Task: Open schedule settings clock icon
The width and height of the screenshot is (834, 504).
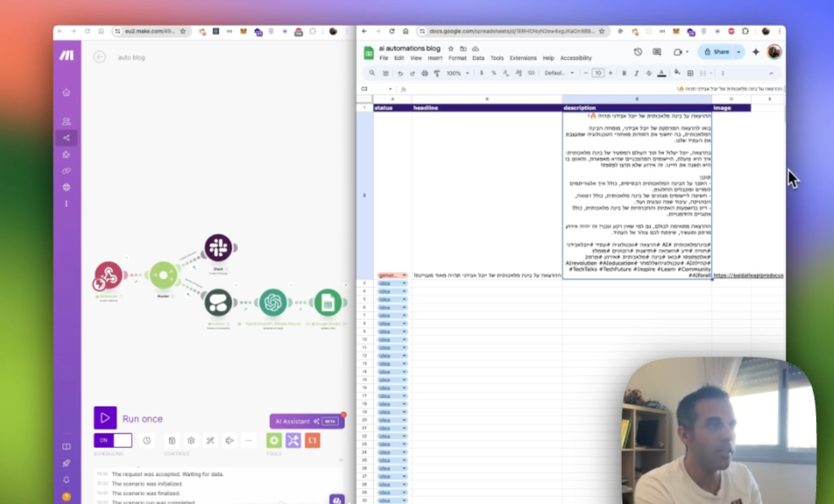Action: pyautogui.click(x=147, y=440)
